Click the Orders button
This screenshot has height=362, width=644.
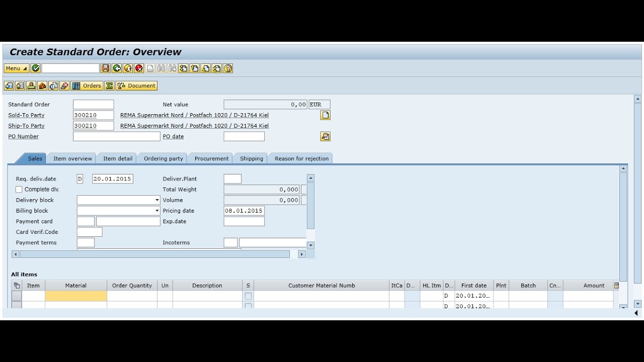coord(87,85)
